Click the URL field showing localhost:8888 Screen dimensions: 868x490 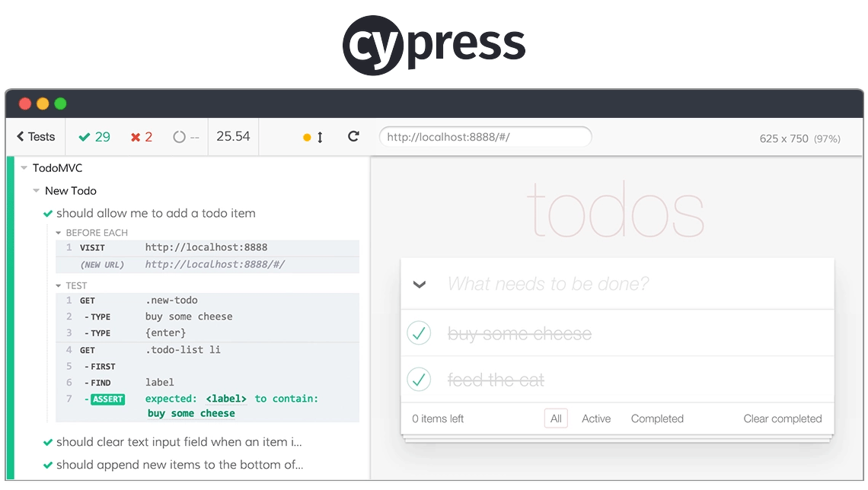tap(485, 137)
